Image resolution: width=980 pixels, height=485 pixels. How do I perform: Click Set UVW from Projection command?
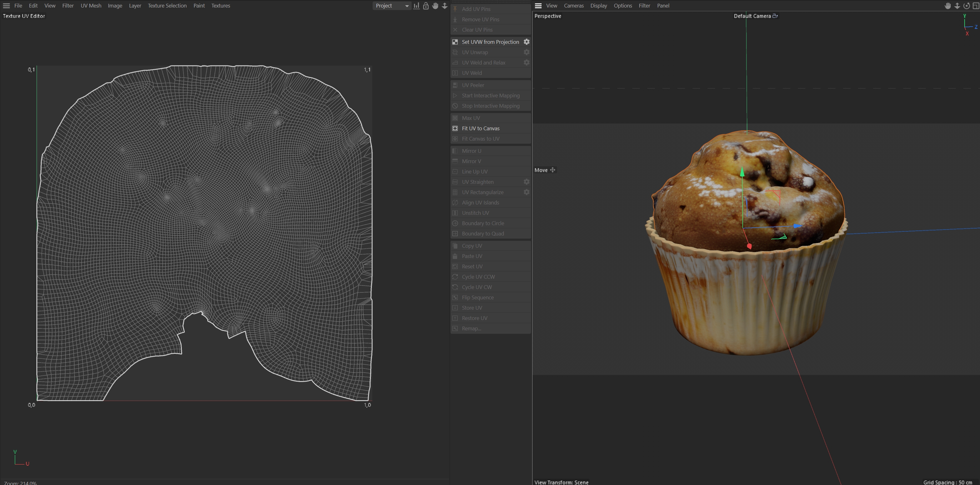click(x=490, y=42)
